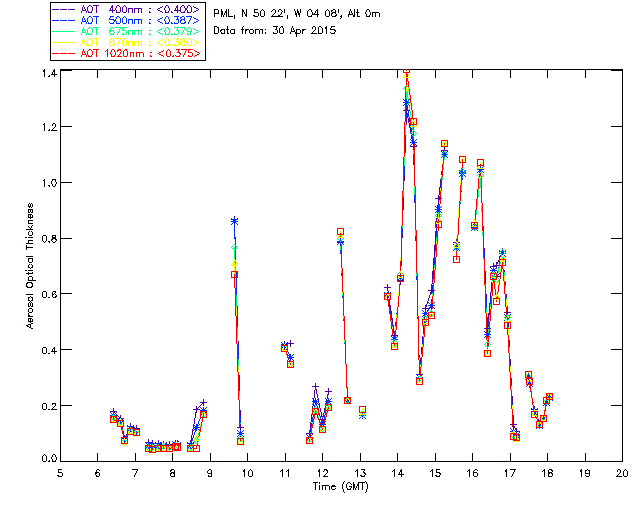The height and width of the screenshot is (512, 640).
Task: Click the hour 14 x-axis label
Action: click(398, 473)
